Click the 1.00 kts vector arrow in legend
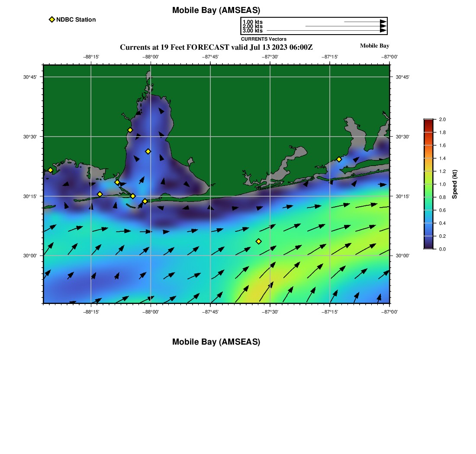Viewport: 476px width, 454px height. point(364,22)
